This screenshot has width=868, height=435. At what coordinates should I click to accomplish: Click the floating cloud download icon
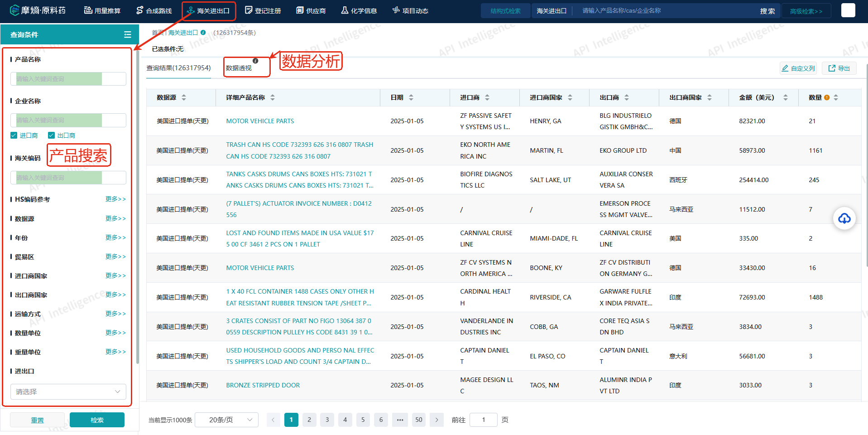click(844, 219)
